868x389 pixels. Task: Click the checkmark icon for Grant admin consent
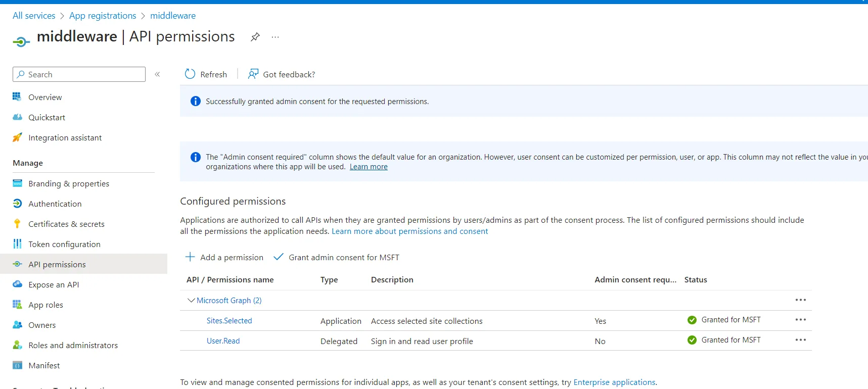click(278, 257)
